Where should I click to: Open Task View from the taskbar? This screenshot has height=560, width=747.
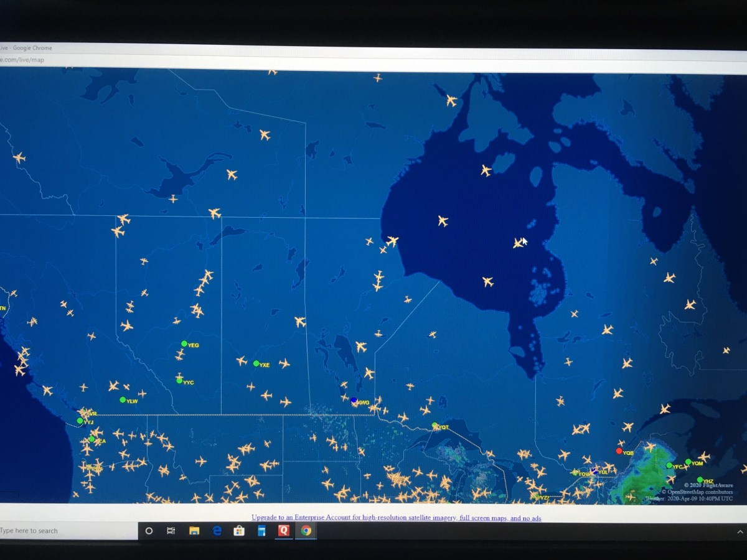click(171, 531)
